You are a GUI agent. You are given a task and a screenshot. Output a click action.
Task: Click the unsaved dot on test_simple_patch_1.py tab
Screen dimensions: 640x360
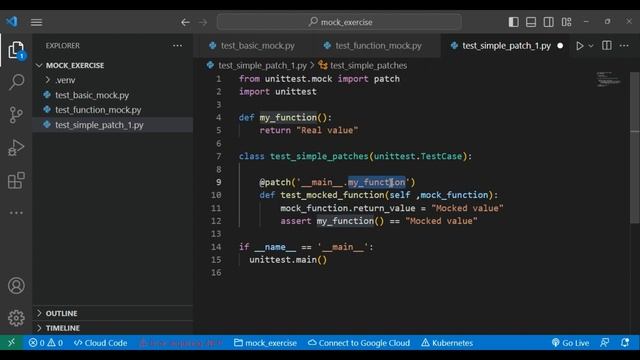click(560, 46)
